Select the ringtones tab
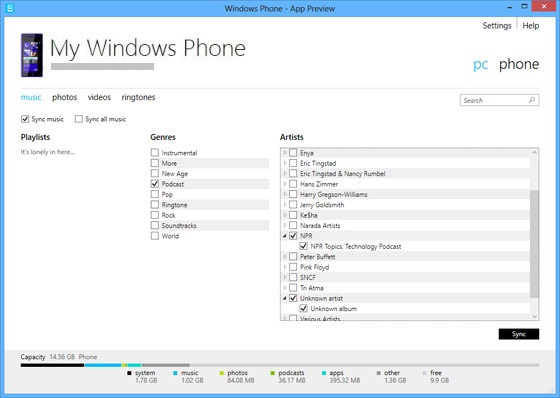Viewport: 560px width, 398px height. [x=138, y=97]
